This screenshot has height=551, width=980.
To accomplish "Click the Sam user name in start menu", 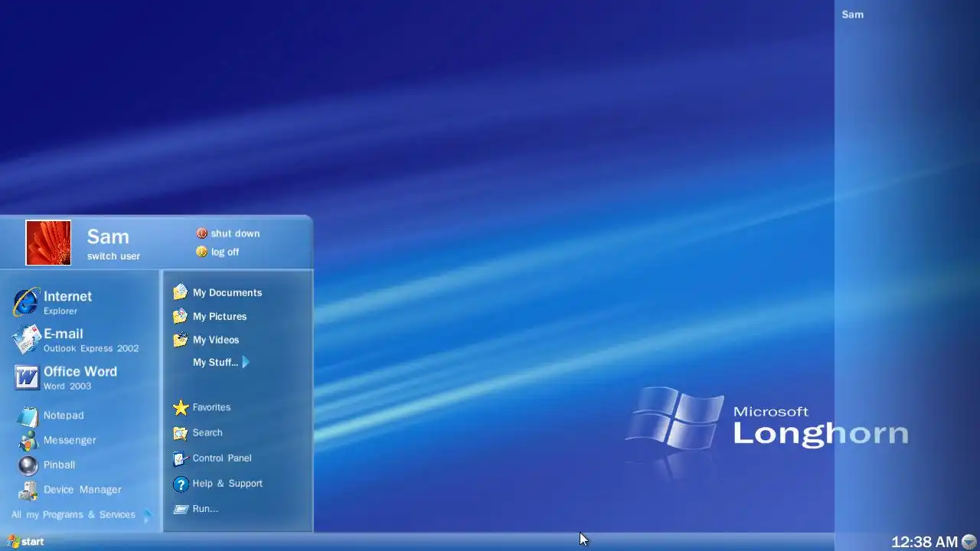I will pos(108,236).
